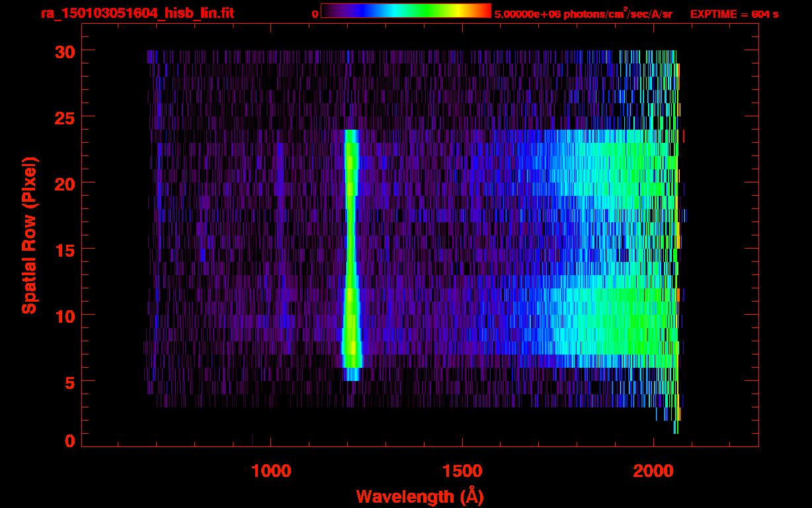Click the 2000 wavelength tick label

pyautogui.click(x=653, y=471)
